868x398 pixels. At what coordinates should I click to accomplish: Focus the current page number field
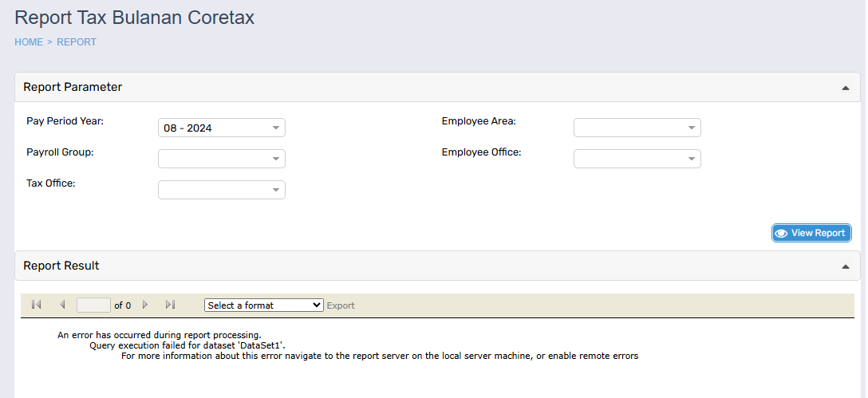(93, 305)
